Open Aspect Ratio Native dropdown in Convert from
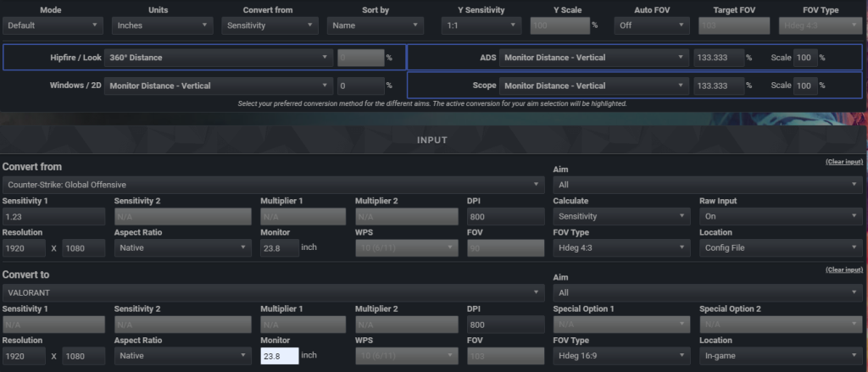This screenshot has height=372, width=868. pos(183,248)
